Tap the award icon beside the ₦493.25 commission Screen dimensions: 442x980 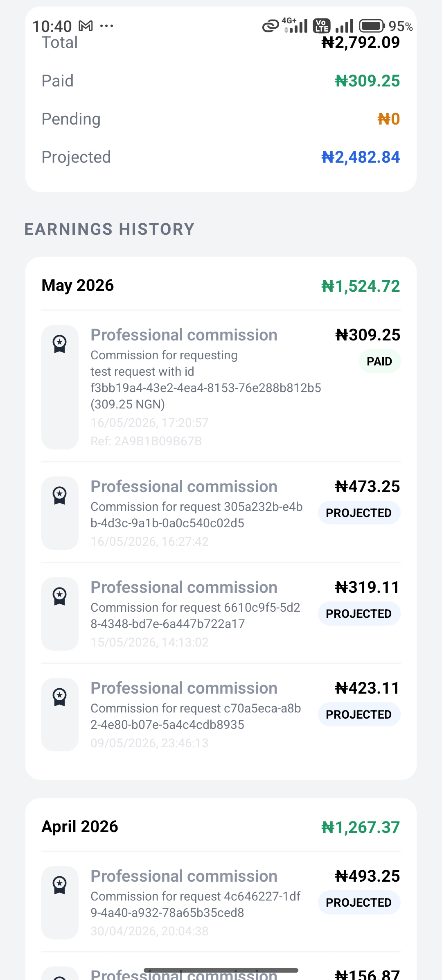[60, 885]
